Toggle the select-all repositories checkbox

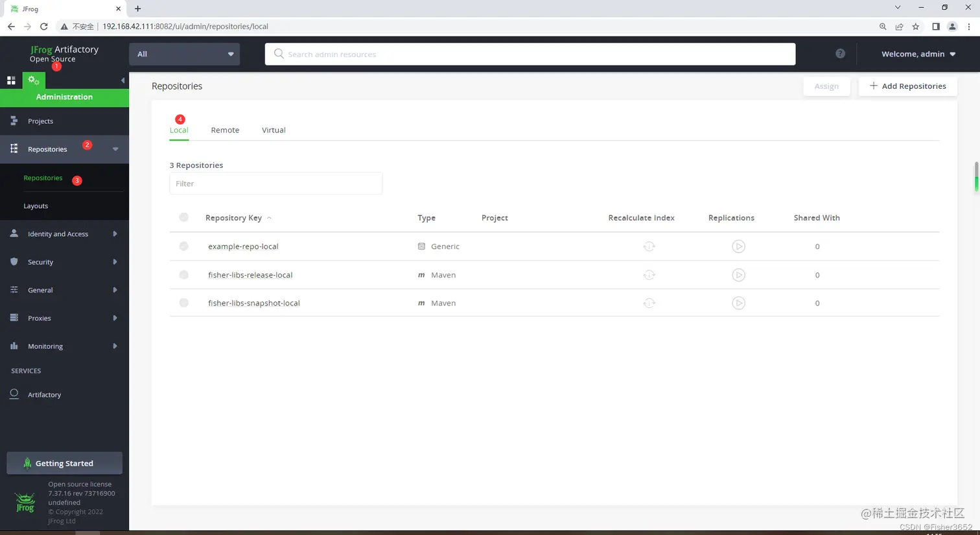(184, 217)
